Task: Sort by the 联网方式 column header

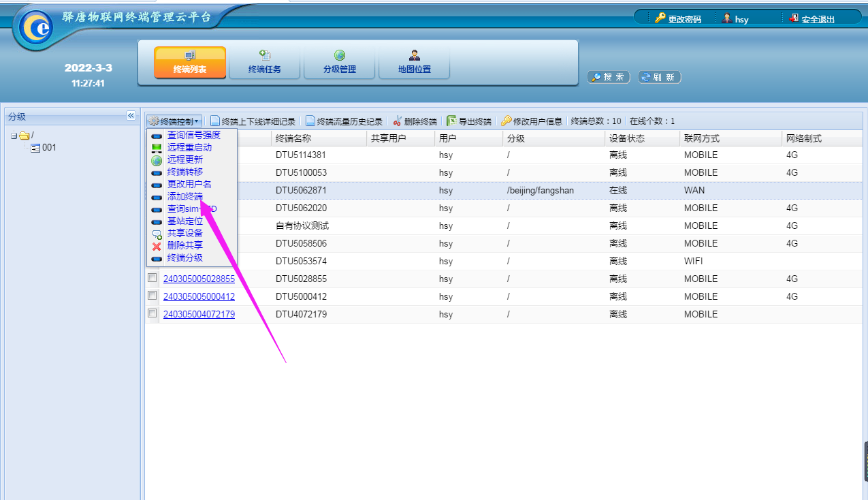Action: (x=730, y=138)
